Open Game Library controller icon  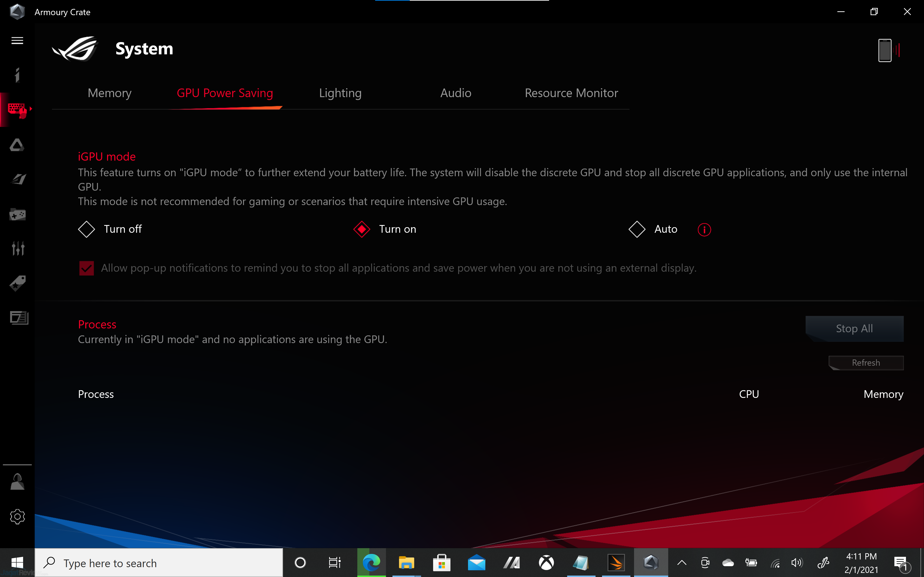tap(18, 214)
